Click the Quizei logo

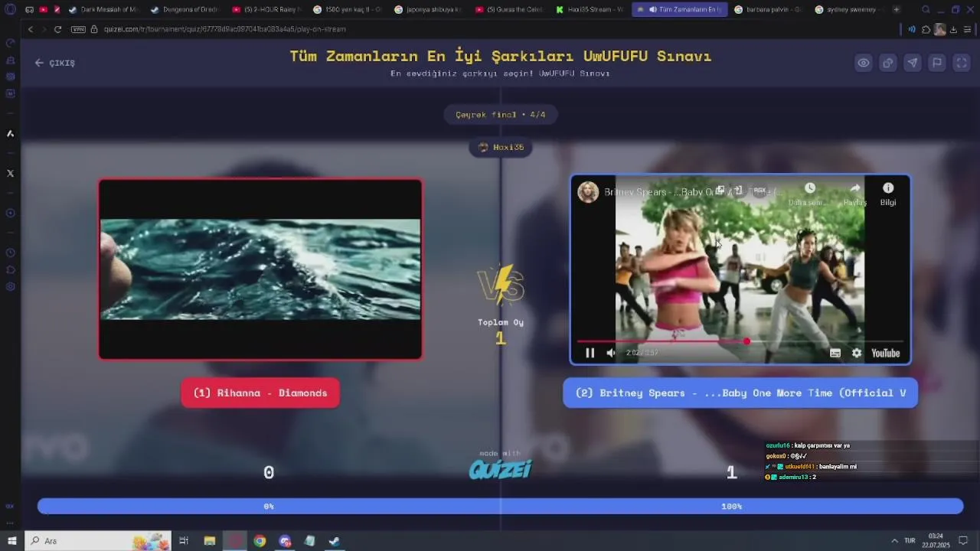(x=501, y=469)
